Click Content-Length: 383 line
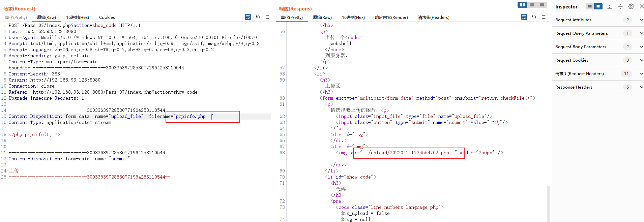644x222 pixels. [34, 74]
